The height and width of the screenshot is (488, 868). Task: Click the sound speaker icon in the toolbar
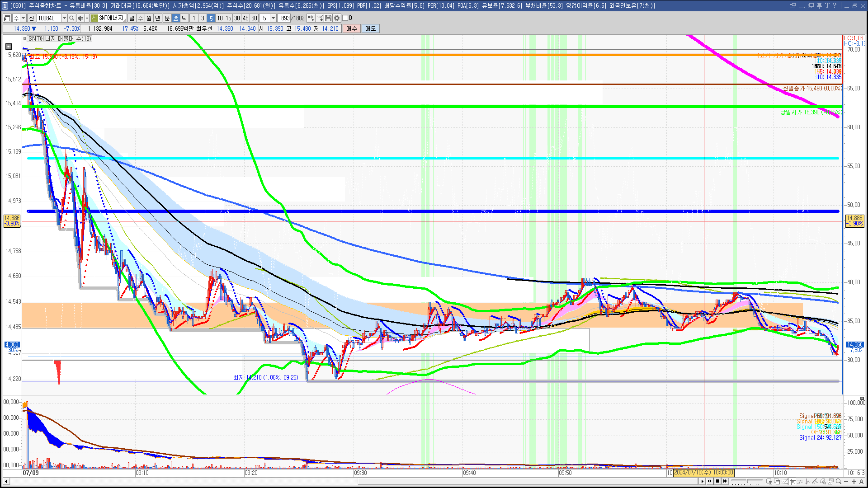(80, 18)
